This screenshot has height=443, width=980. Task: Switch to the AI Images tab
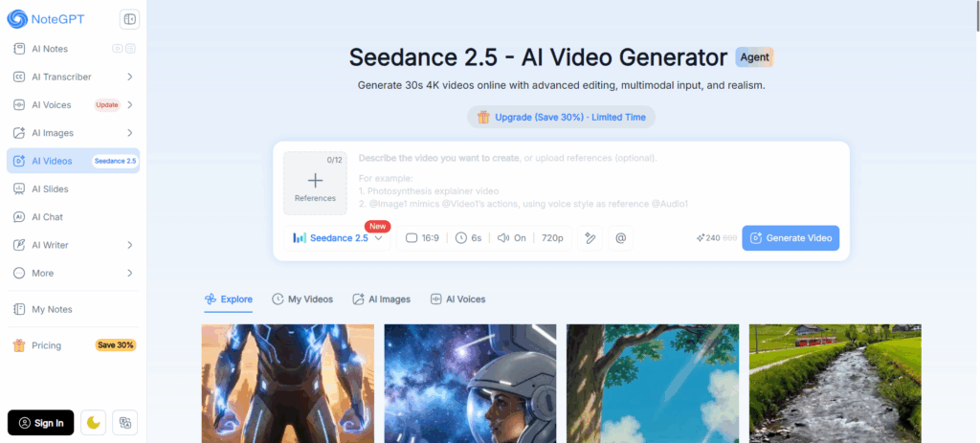pyautogui.click(x=381, y=299)
